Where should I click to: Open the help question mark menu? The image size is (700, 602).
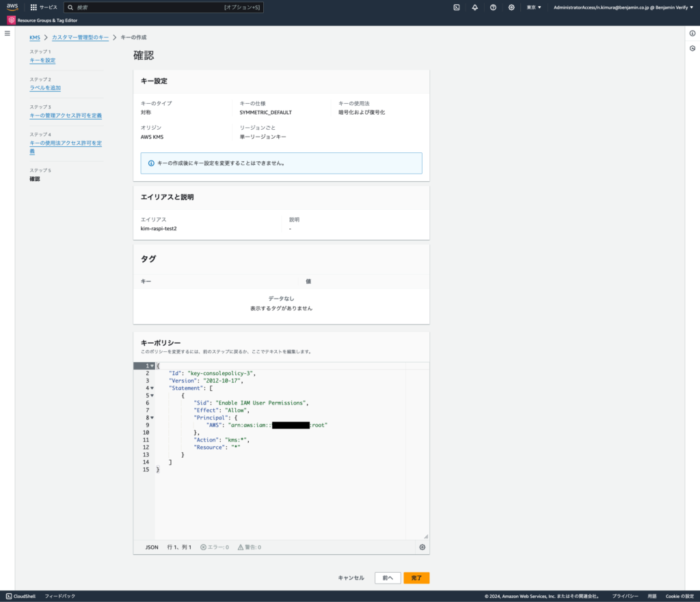pos(493,7)
